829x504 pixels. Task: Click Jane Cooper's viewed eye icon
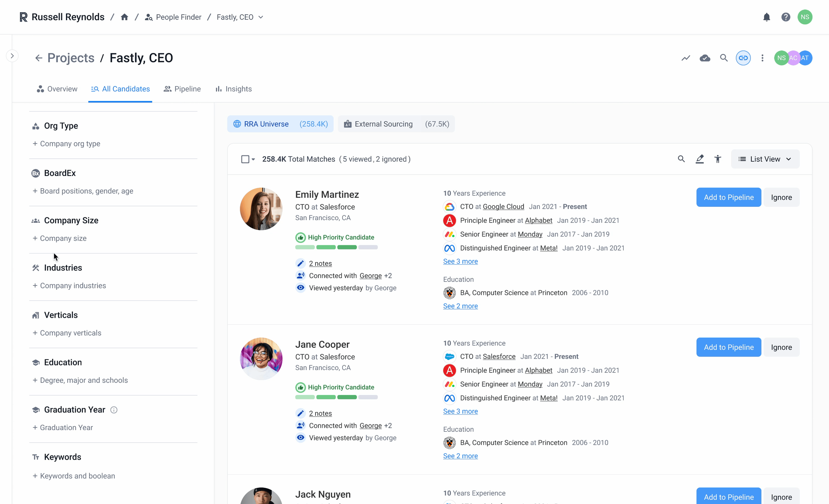pyautogui.click(x=300, y=437)
